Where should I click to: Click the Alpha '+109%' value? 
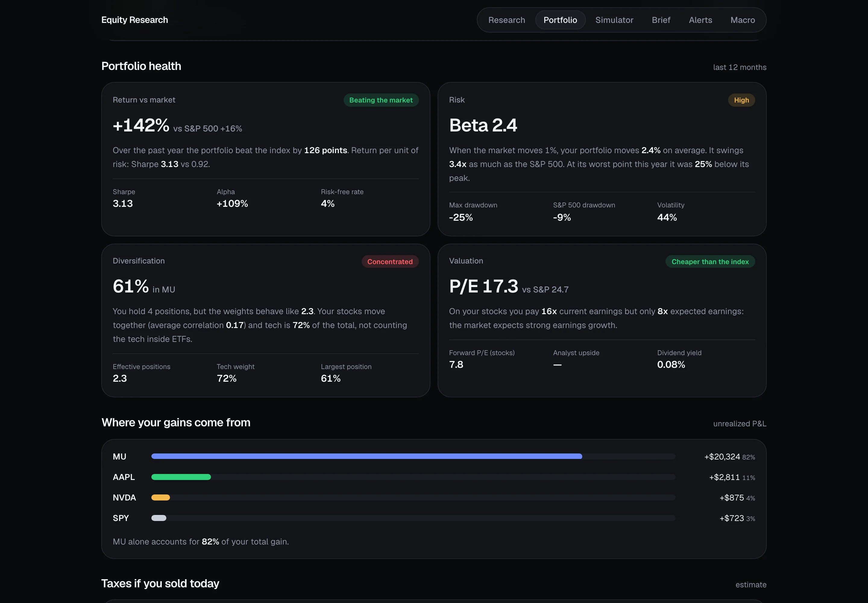coord(232,203)
